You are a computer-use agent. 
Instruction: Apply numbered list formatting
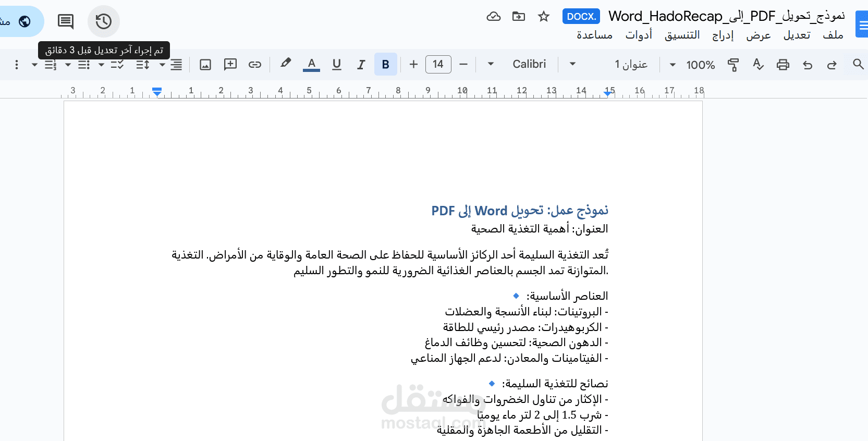click(x=51, y=65)
